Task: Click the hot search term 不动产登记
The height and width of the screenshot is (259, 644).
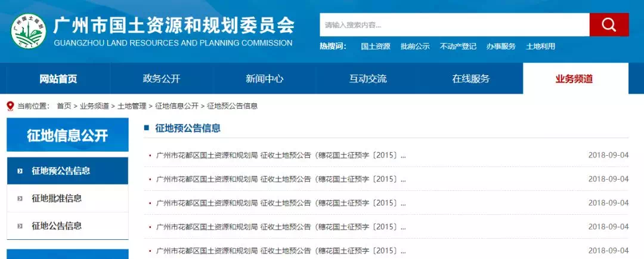Action: [458, 47]
